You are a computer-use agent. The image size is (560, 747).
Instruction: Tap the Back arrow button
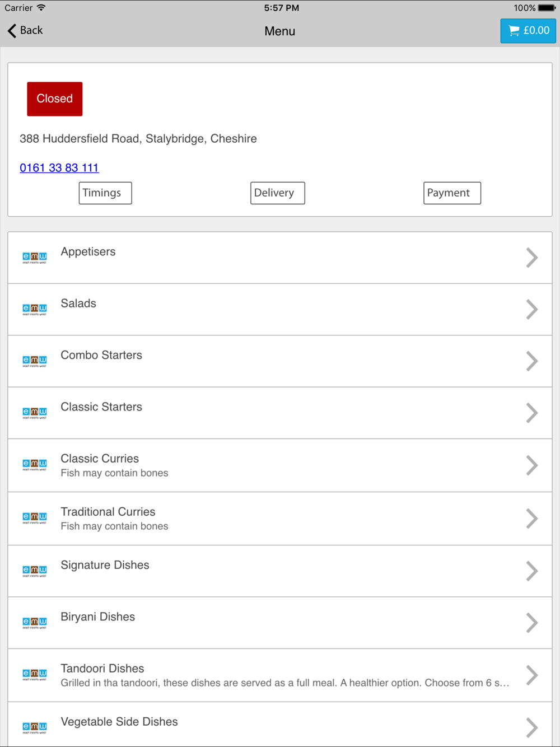(x=25, y=30)
